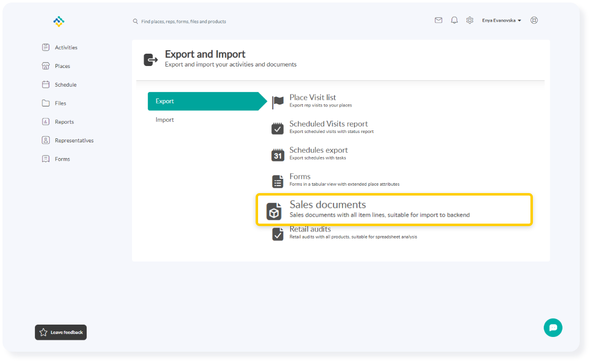The image size is (592, 364).
Task: Click the Sales documents box icon
Action: 274,211
